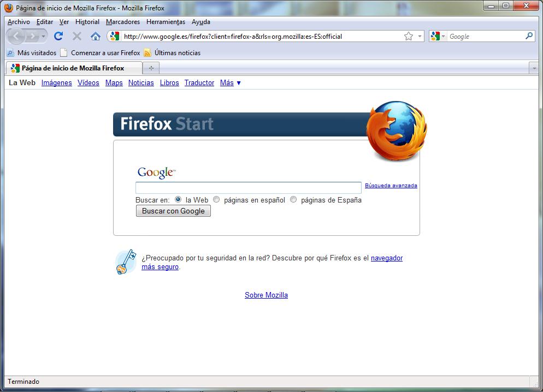
Task: Select the "páginas de España" radio button
Action: click(x=293, y=200)
